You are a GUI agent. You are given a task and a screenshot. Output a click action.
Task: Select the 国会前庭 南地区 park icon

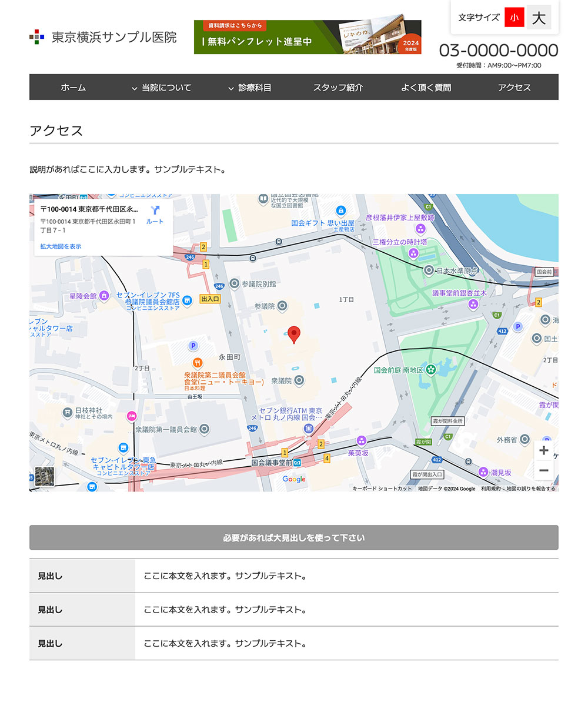click(x=431, y=370)
